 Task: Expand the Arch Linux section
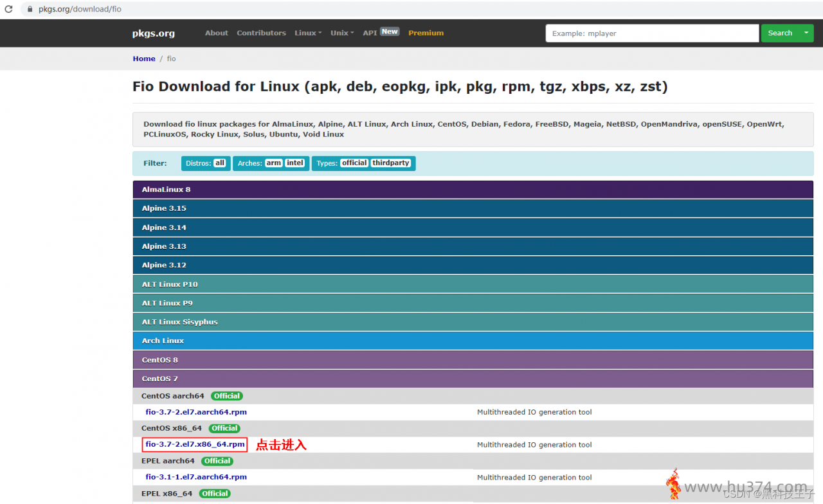(x=473, y=341)
